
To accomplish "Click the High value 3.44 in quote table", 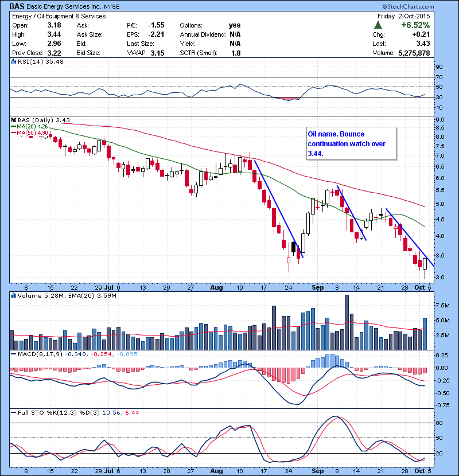I will pyautogui.click(x=54, y=34).
